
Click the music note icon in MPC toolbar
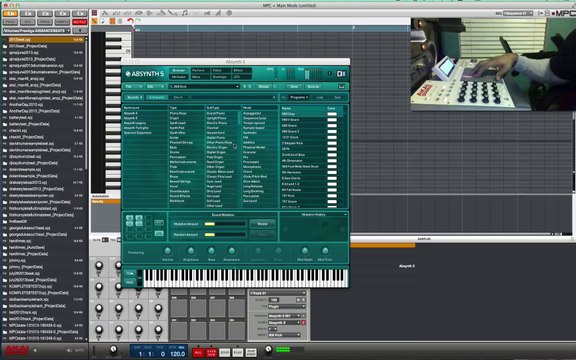184,13
